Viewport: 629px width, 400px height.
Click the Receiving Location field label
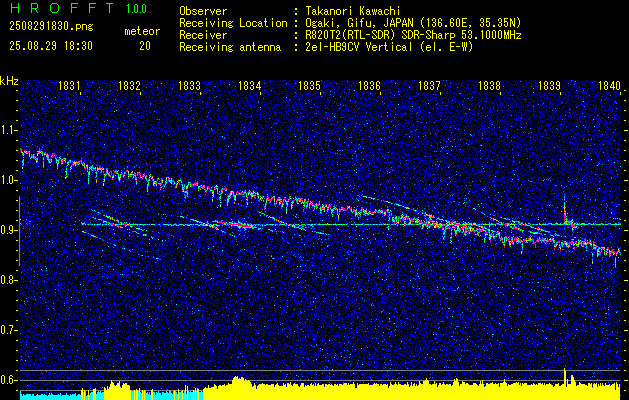(233, 23)
